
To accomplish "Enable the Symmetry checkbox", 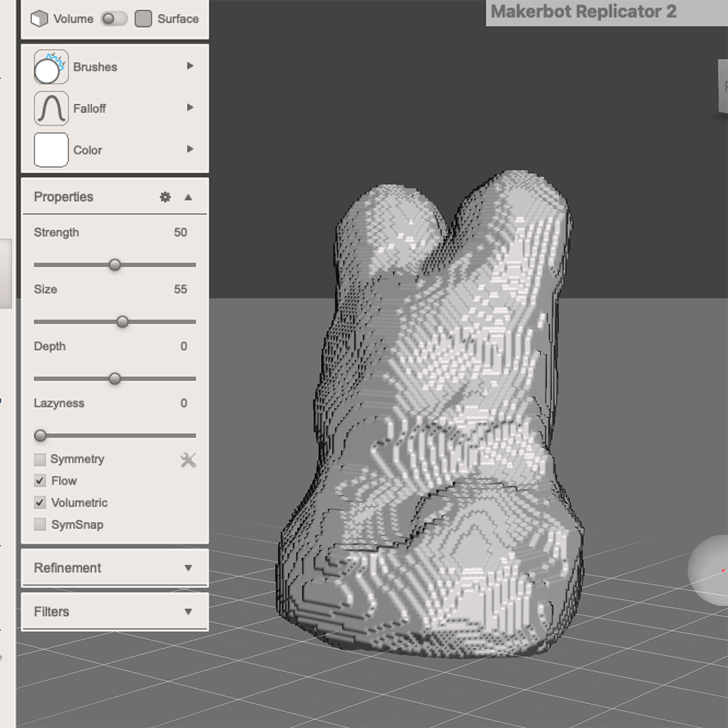I will [x=40, y=459].
